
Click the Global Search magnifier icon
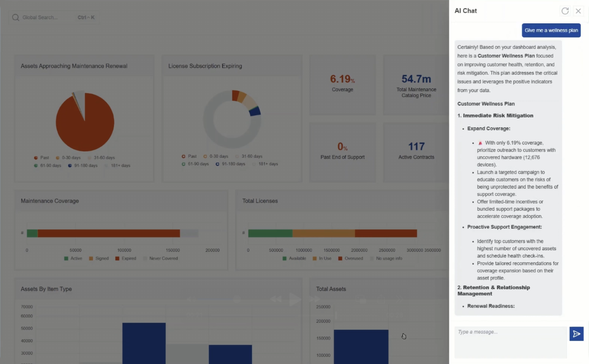point(16,17)
